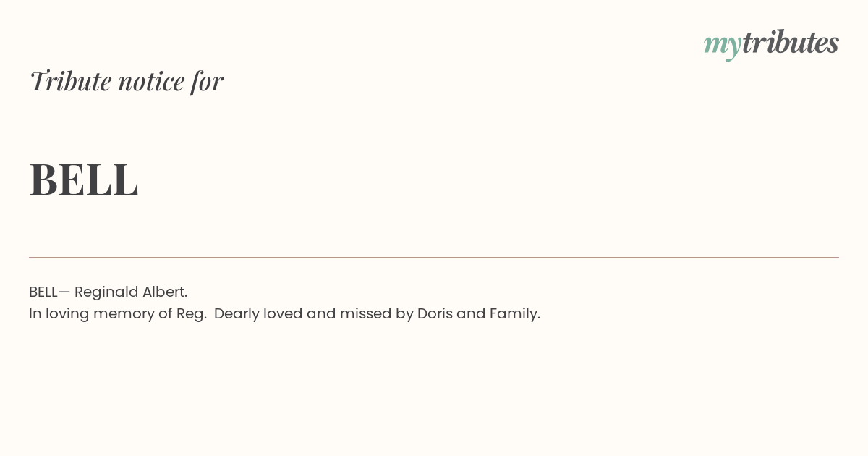Click the word "for" in the italic heading

point(207,81)
